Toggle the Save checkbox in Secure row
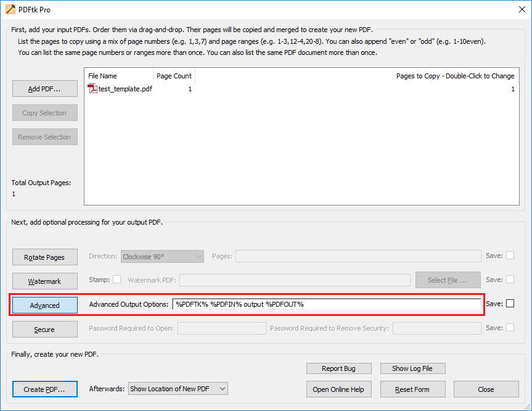The width and height of the screenshot is (532, 411). (x=510, y=328)
